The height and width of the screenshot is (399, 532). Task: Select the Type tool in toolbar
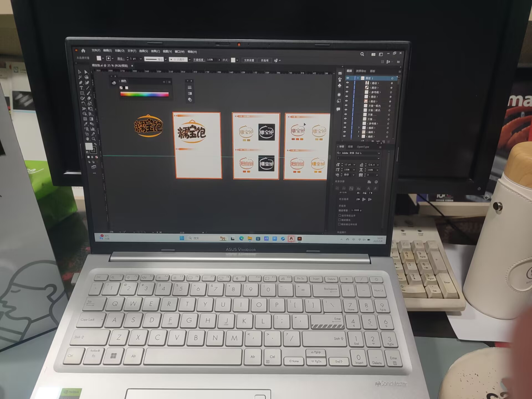[81, 88]
